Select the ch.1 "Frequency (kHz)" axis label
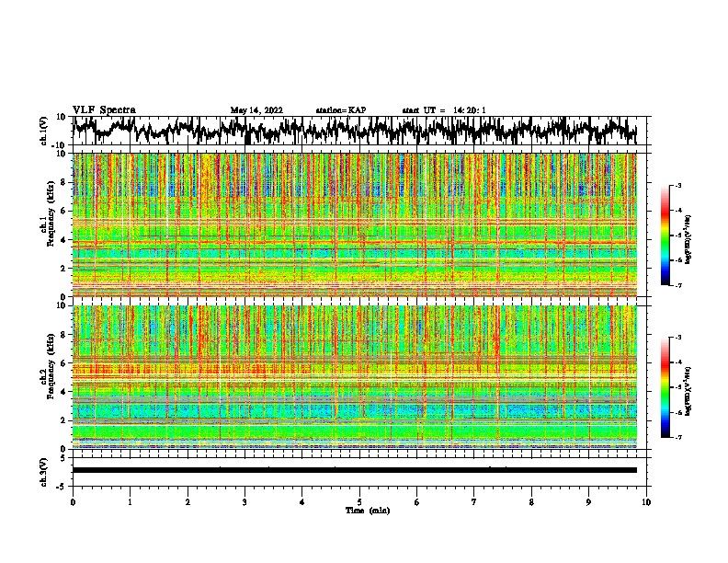The width and height of the screenshot is (728, 563). click(51, 213)
